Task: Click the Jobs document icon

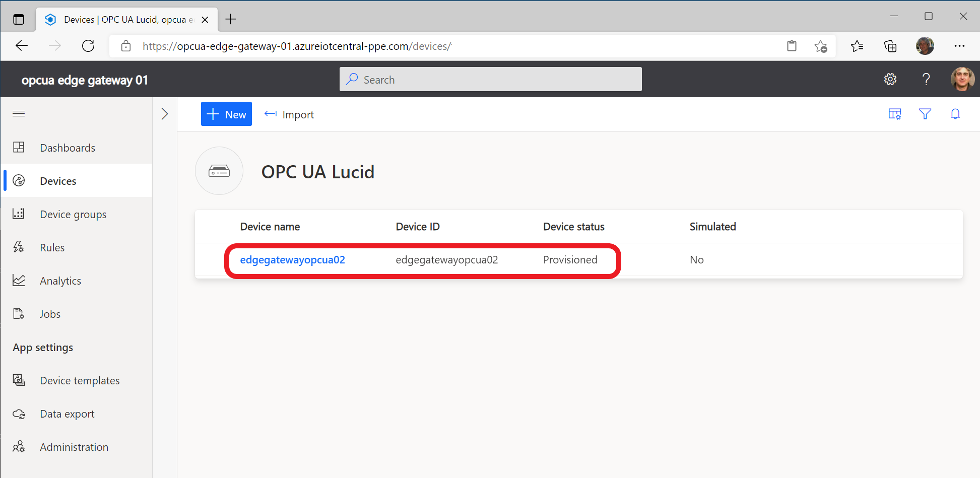Action: [x=19, y=313]
